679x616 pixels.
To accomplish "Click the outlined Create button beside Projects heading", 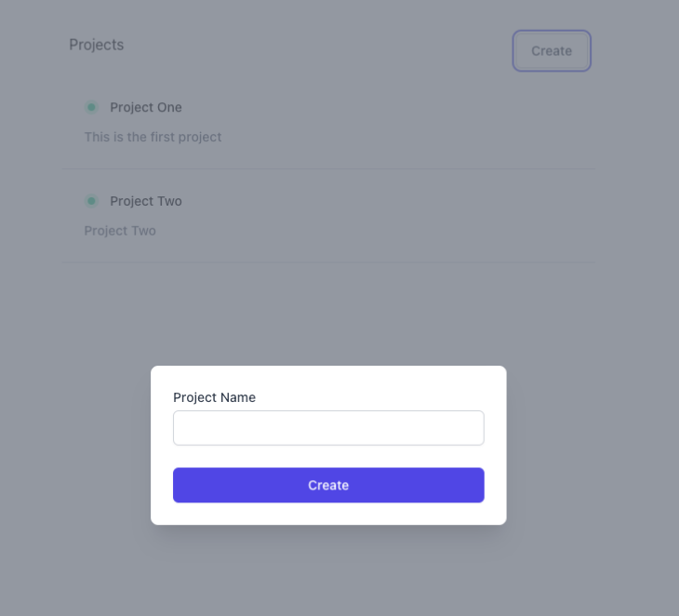I will tap(552, 50).
